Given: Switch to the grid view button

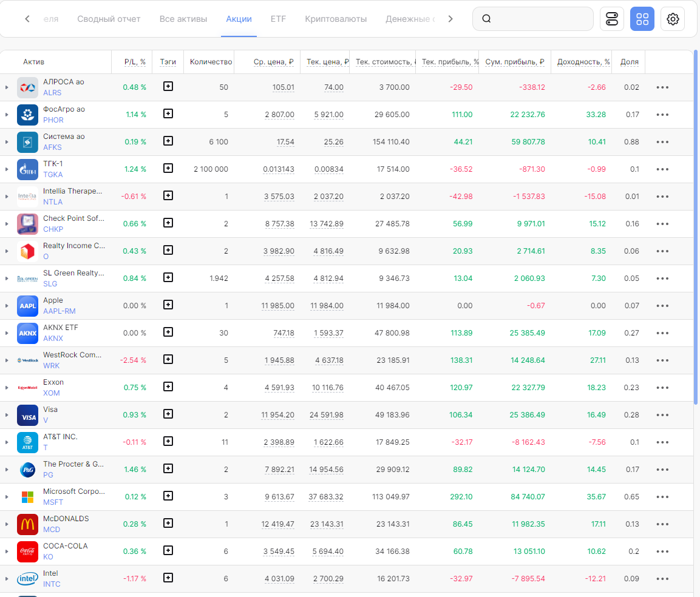Looking at the screenshot, I should pyautogui.click(x=642, y=19).
